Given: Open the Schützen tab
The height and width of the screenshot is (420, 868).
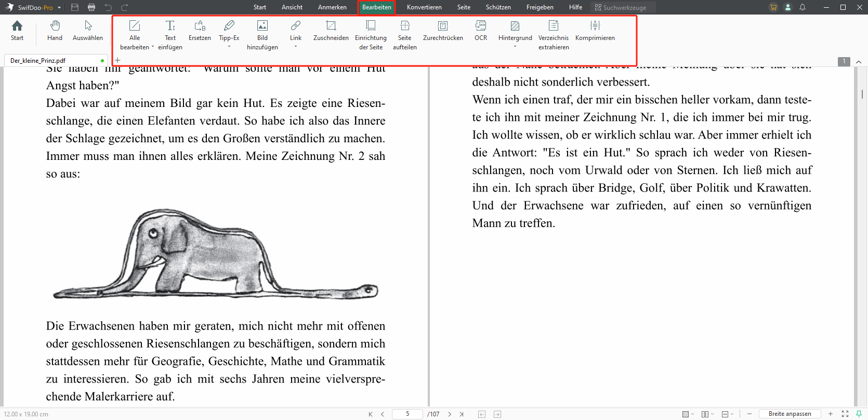Looking at the screenshot, I should 498,7.
